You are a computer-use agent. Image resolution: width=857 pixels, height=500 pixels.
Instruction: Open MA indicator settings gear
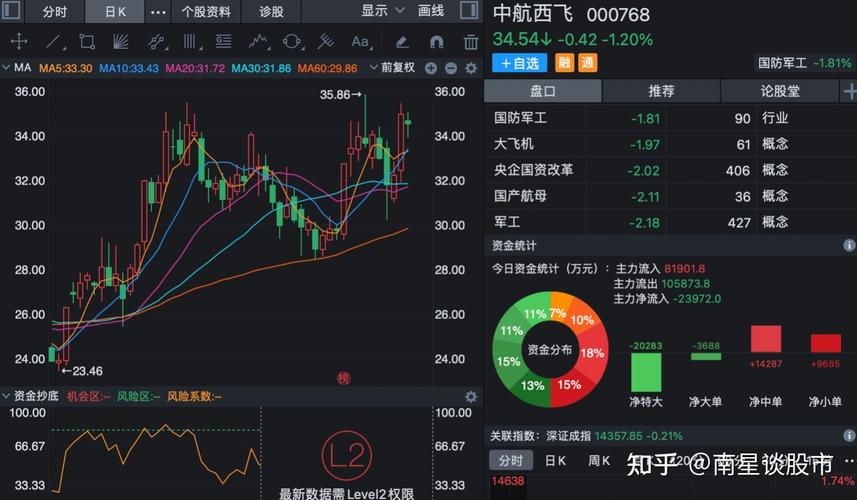(x=471, y=68)
